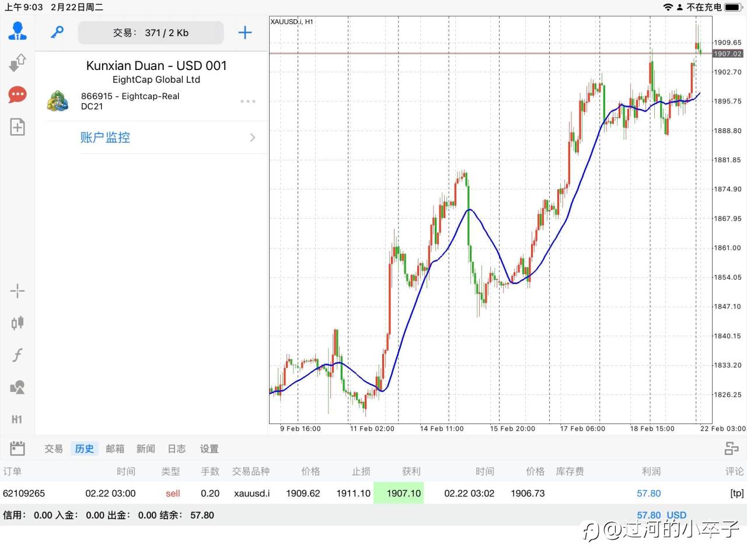Tap the trade arrows icon in sidebar

[x=18, y=62]
